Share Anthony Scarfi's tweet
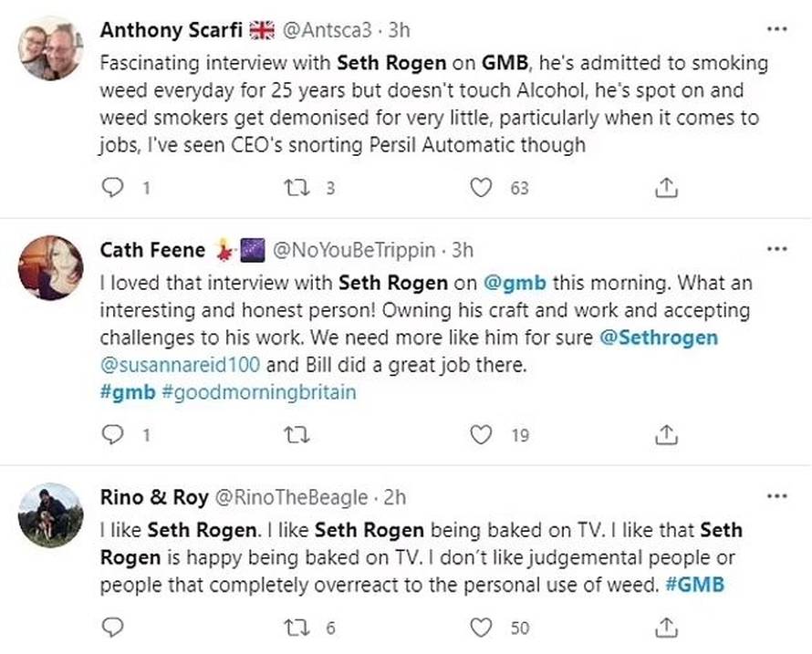812x654 pixels. tap(666, 188)
